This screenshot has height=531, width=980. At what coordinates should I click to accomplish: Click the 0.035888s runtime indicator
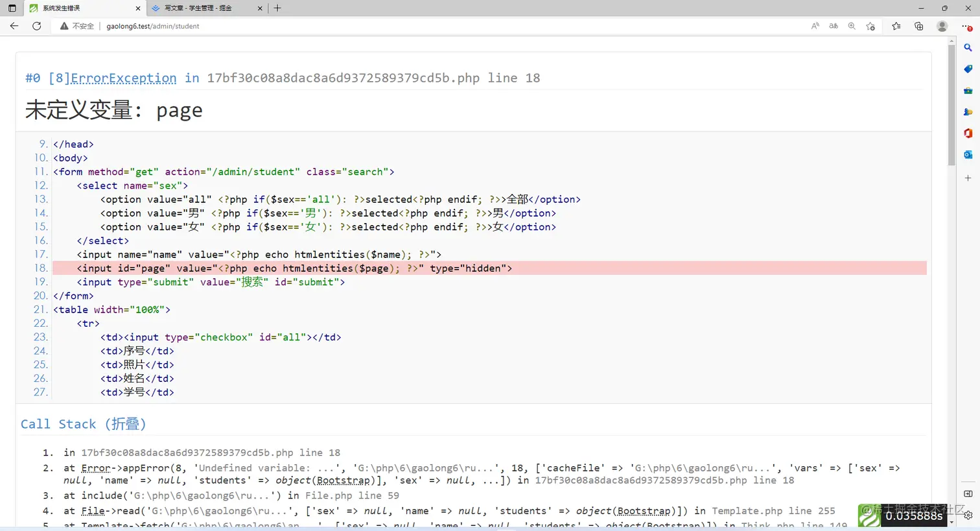[914, 516]
